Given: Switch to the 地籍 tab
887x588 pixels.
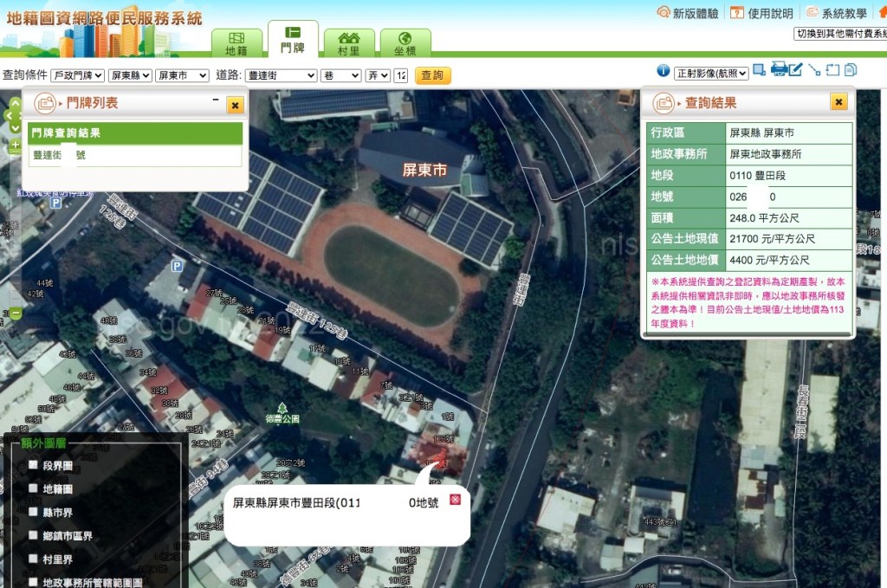Looking at the screenshot, I should [236, 43].
